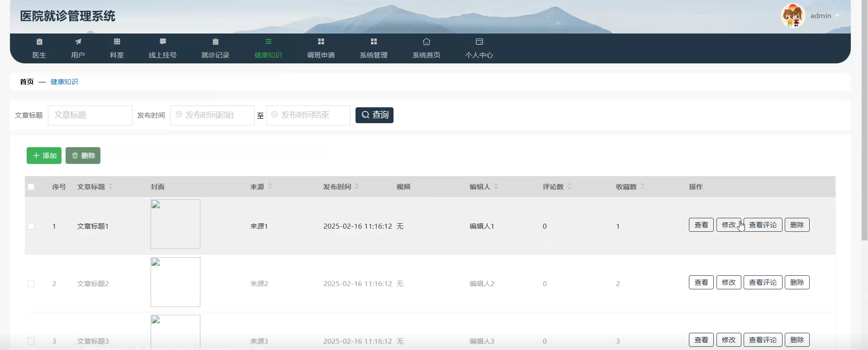This screenshot has height=350, width=868.
Task: Click the 删除 batch button above table
Action: point(83,155)
